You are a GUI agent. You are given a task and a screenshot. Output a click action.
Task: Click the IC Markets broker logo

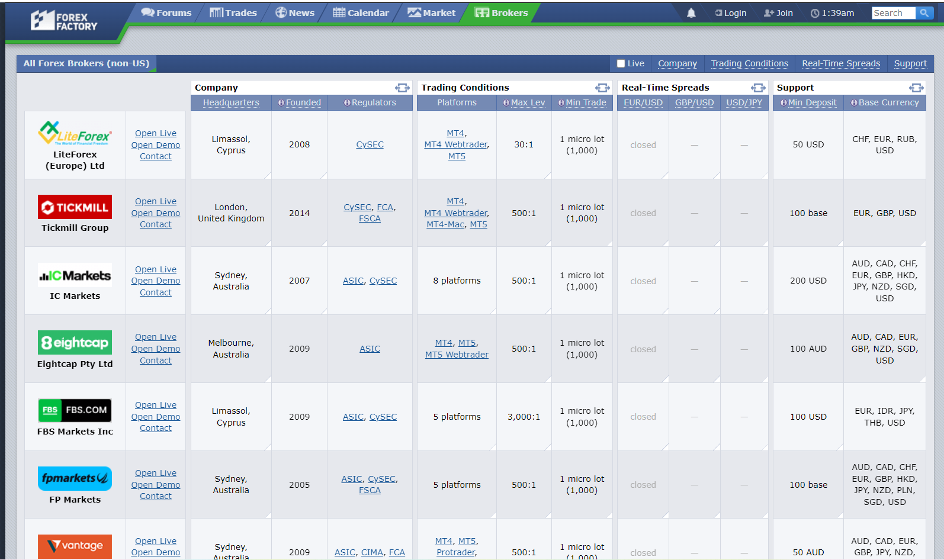click(x=75, y=275)
